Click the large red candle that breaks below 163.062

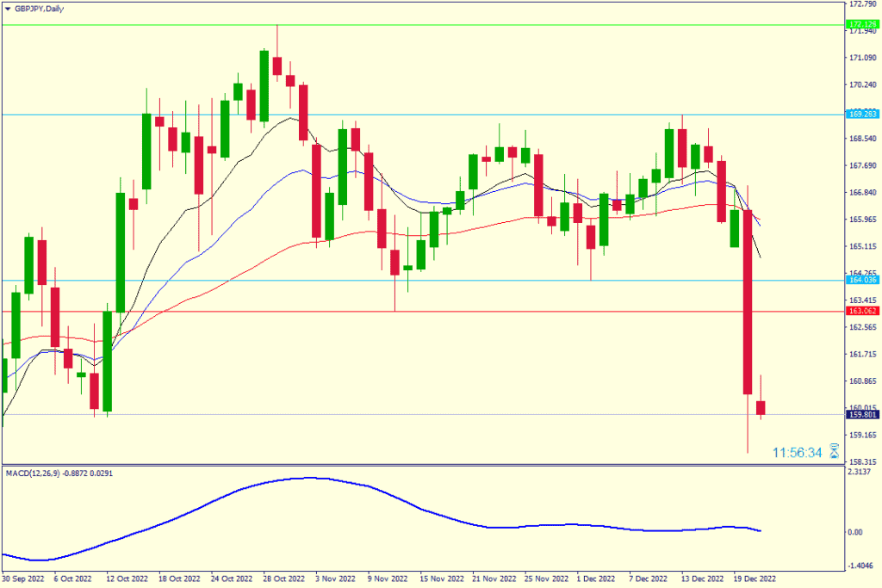click(x=748, y=301)
